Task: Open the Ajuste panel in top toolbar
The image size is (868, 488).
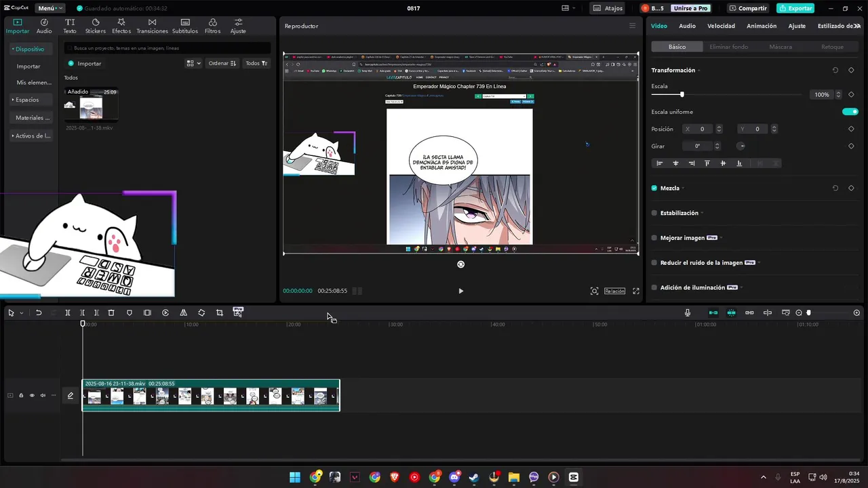Action: tap(238, 26)
